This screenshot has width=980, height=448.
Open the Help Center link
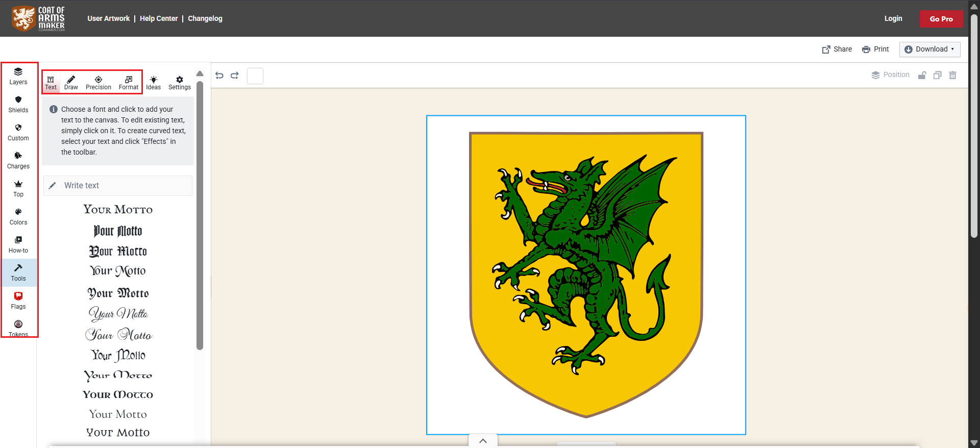click(159, 18)
